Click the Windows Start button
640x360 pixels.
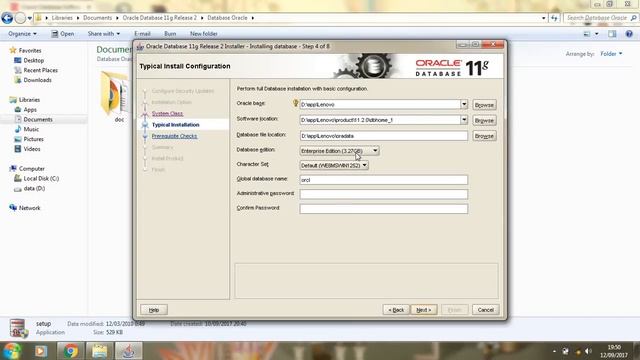(12, 351)
